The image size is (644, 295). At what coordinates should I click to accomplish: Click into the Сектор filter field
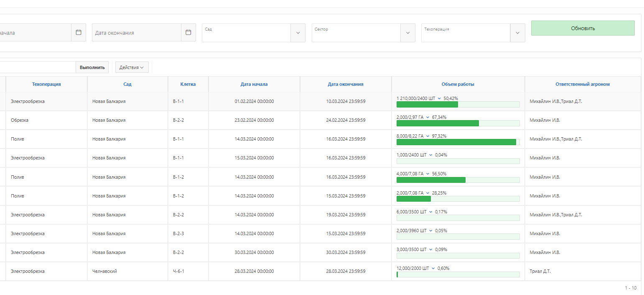click(x=356, y=33)
